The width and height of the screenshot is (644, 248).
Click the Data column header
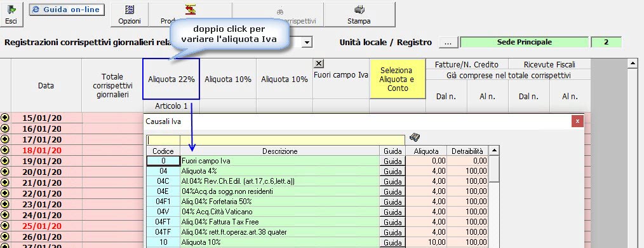(x=46, y=86)
